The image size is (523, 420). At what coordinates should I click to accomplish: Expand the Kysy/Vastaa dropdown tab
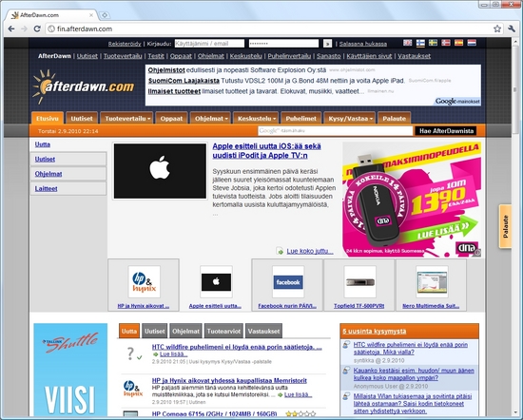[350, 119]
